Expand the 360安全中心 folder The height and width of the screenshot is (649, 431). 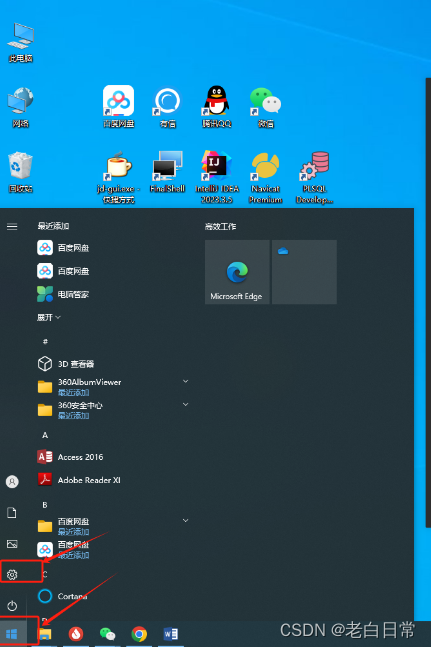(x=113, y=410)
